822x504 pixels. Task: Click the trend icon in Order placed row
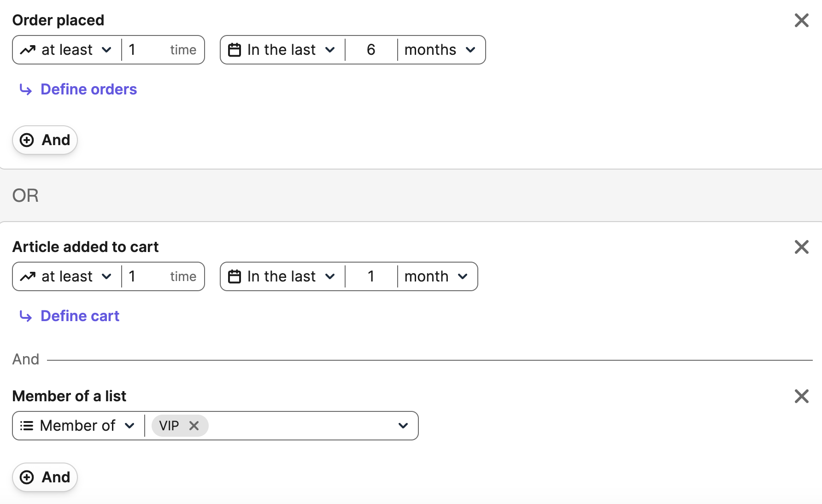pyautogui.click(x=28, y=50)
